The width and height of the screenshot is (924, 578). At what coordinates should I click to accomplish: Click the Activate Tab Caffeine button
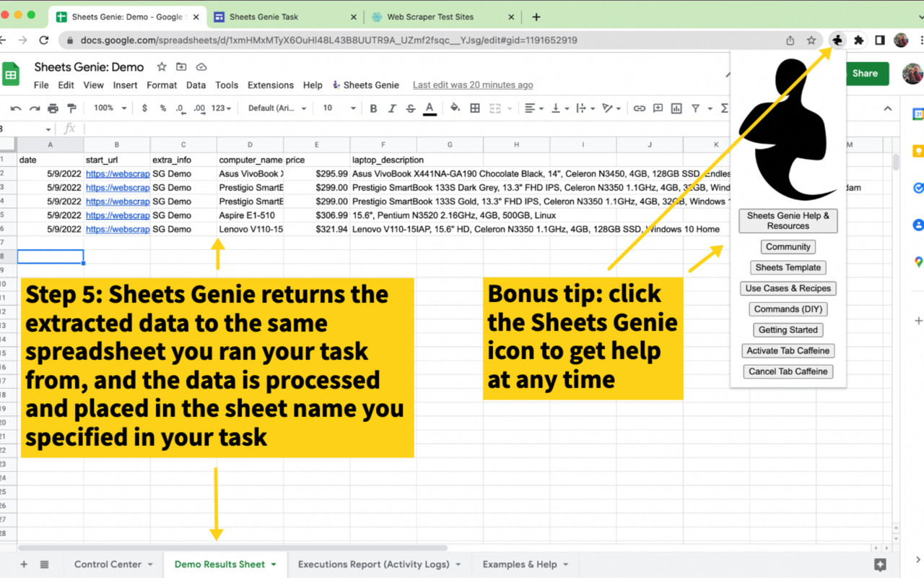tap(788, 350)
